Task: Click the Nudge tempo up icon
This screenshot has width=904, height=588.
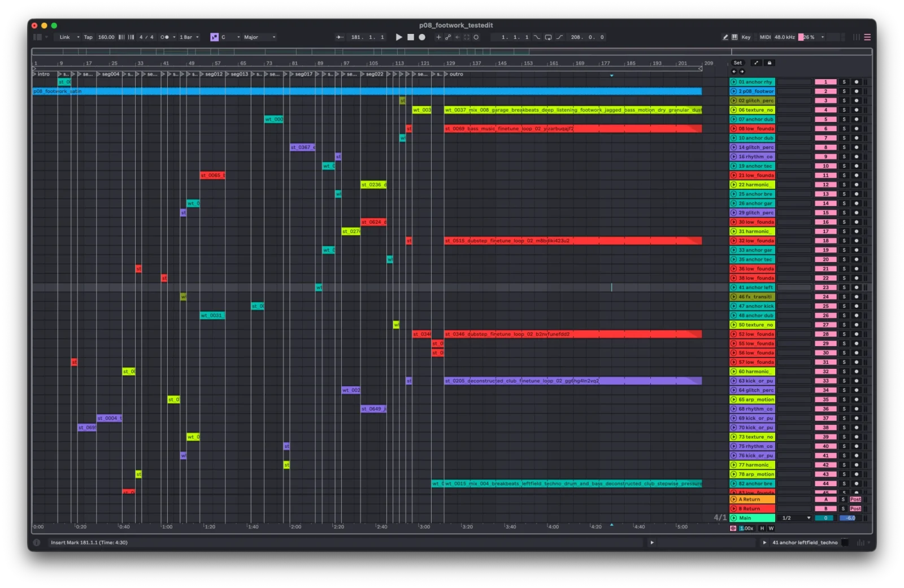Action: tap(131, 37)
